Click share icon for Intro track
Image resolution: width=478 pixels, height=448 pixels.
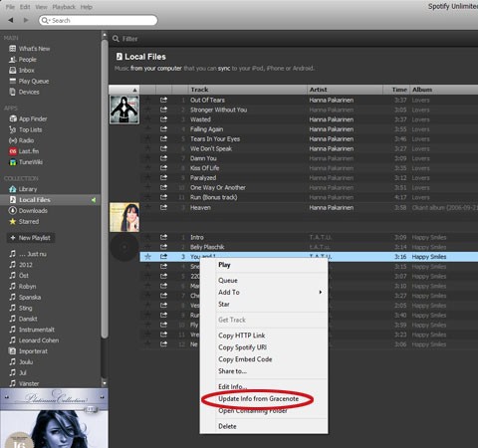click(163, 237)
